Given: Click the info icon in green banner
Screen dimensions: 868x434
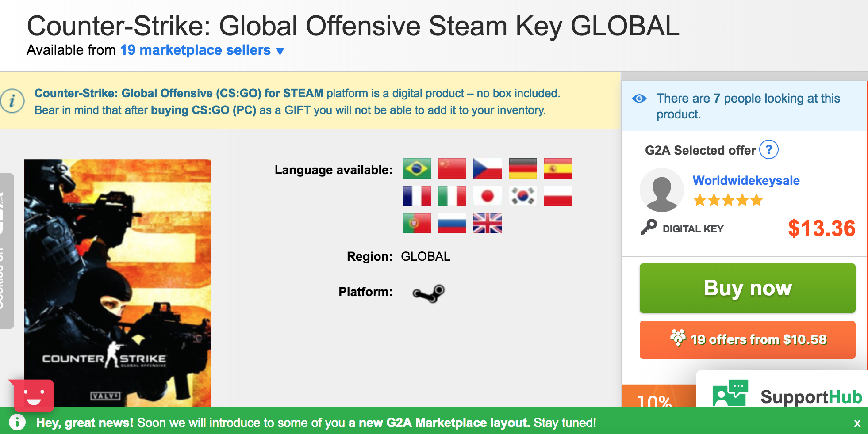Looking at the screenshot, I should click(x=17, y=422).
